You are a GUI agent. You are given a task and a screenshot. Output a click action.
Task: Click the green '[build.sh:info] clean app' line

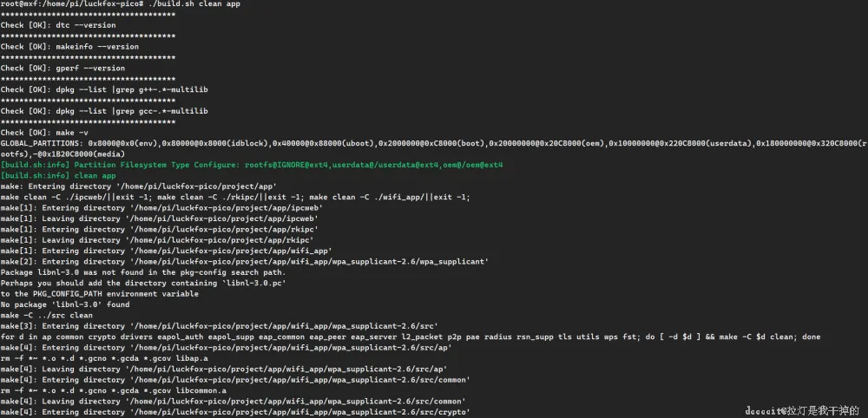58,175
